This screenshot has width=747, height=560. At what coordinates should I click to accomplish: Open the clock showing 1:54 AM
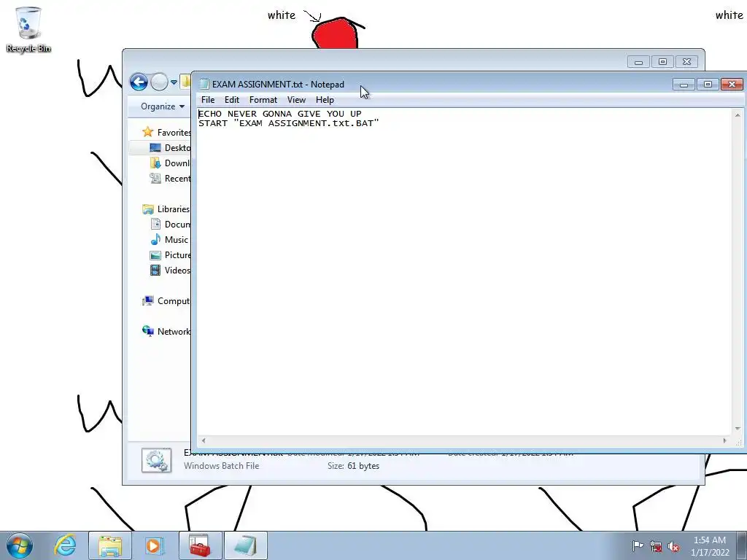[x=710, y=546]
